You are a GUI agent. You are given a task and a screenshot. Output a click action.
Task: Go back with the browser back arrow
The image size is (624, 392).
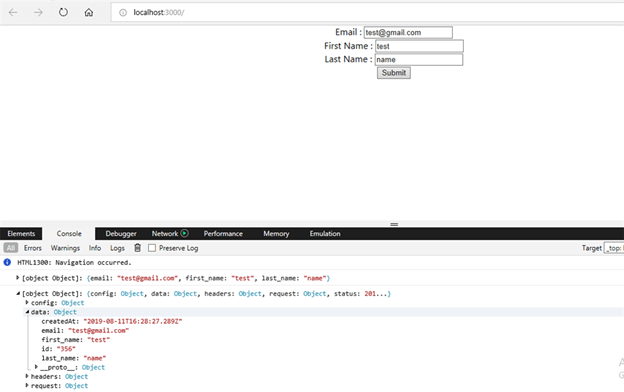[13, 12]
